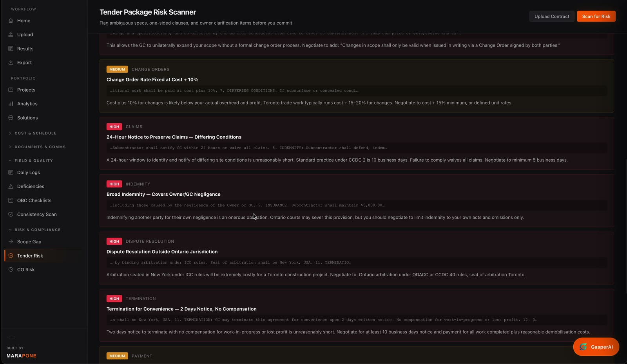The image size is (627, 364).
Task: Click the Daily Logs icon
Action: pyautogui.click(x=11, y=173)
